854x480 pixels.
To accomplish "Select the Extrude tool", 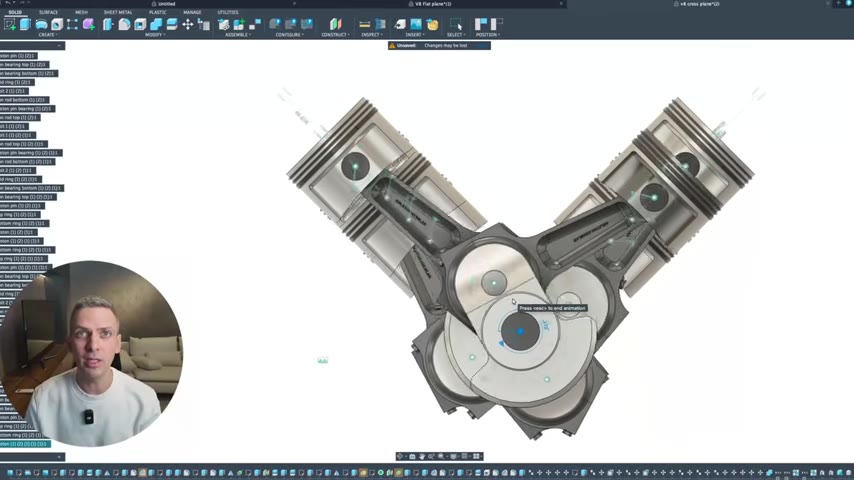I will (25, 24).
